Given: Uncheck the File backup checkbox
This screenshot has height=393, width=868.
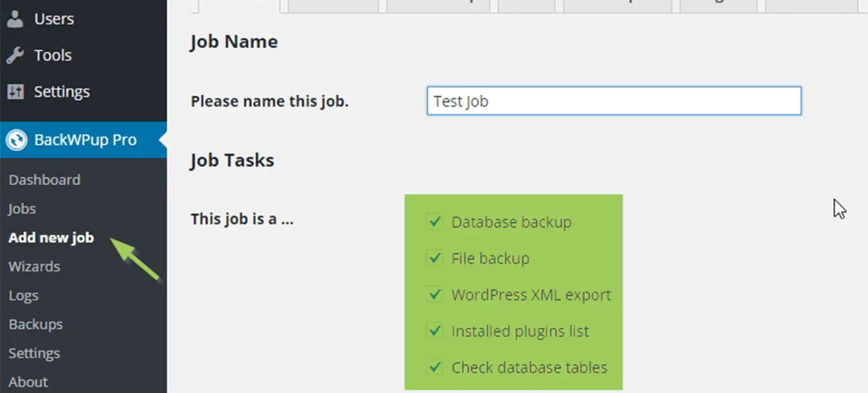Looking at the screenshot, I should pos(435,258).
